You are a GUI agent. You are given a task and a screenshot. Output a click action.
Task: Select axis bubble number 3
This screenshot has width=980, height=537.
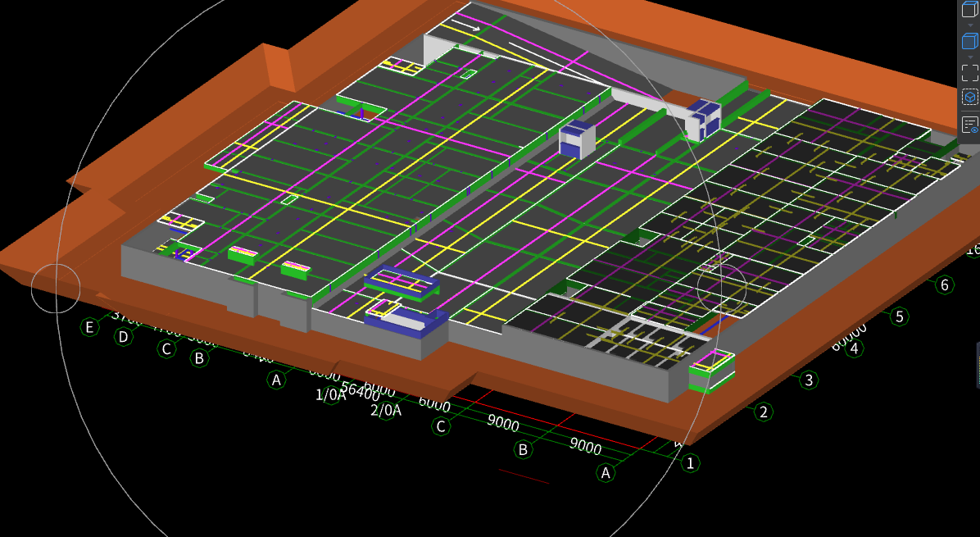tap(809, 380)
